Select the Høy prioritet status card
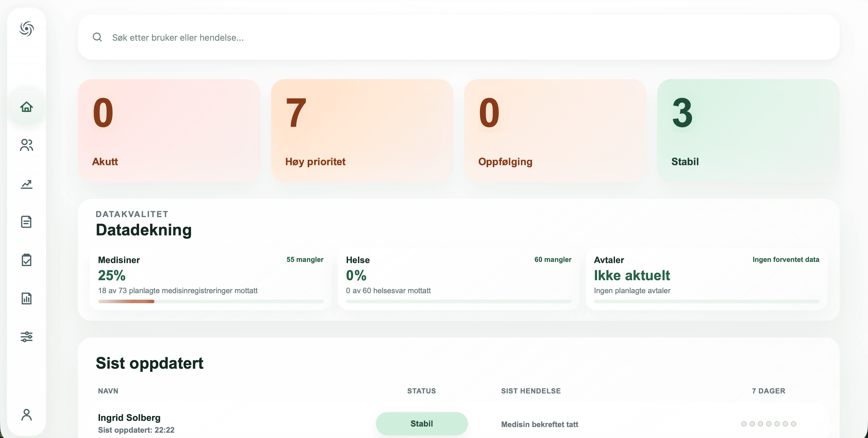 [362, 131]
